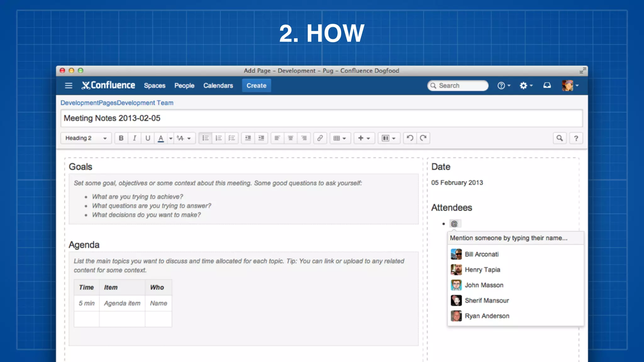Insert a numbered list
This screenshot has width=644, height=362.
click(x=219, y=138)
